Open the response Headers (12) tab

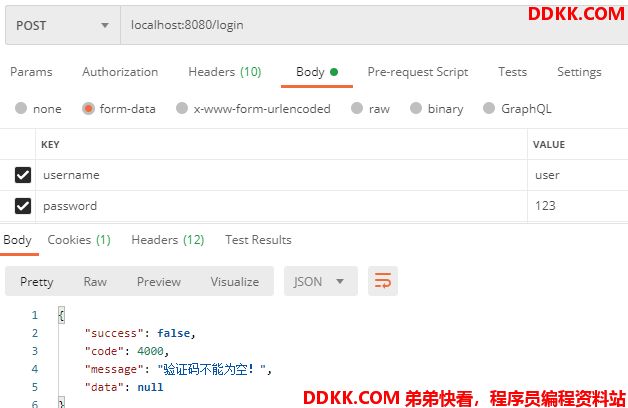(x=168, y=240)
